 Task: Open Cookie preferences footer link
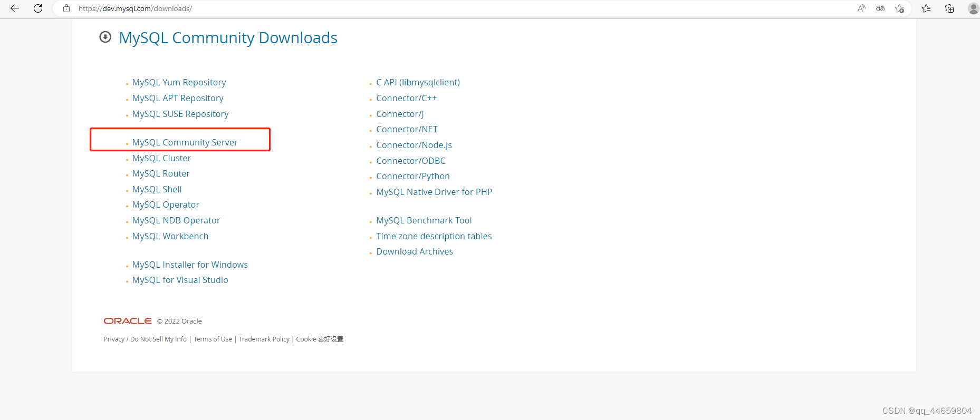pos(320,339)
